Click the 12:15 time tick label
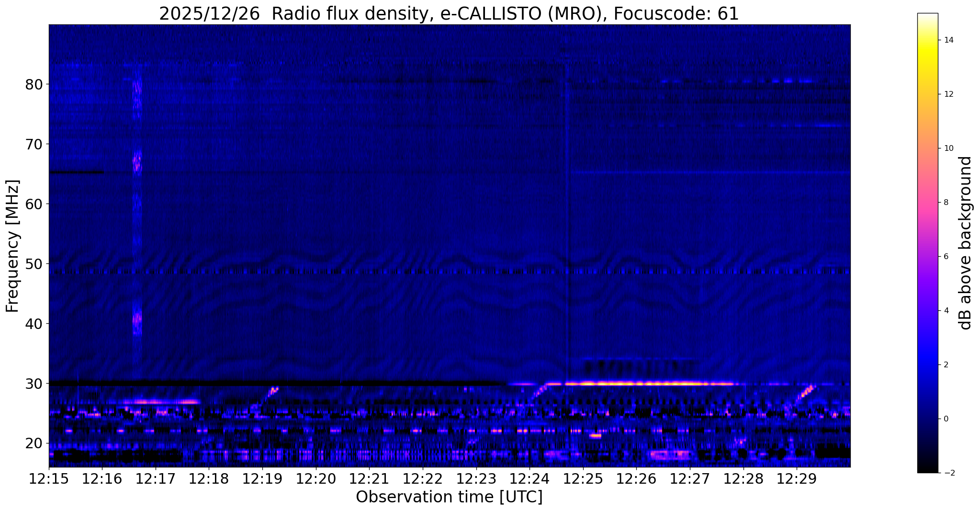Image resolution: width=980 pixels, height=511 pixels. point(49,478)
